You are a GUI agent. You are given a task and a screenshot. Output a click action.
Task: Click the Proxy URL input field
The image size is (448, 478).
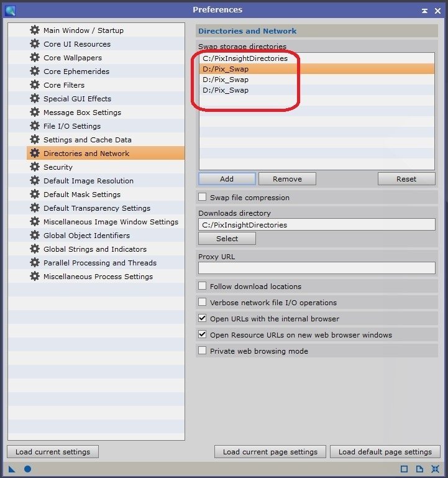(317, 268)
